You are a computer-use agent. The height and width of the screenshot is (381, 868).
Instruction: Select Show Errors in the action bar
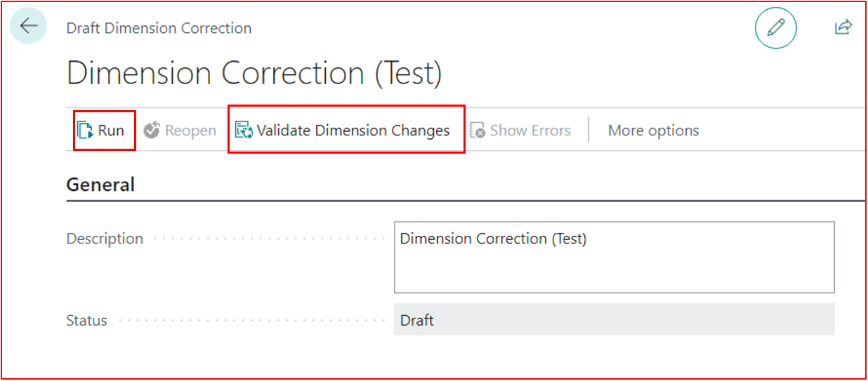(x=520, y=131)
